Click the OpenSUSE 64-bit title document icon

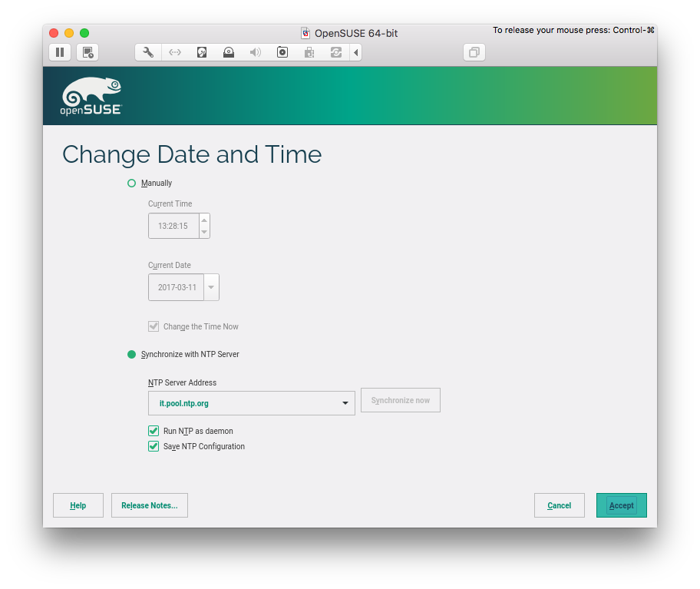tap(305, 33)
